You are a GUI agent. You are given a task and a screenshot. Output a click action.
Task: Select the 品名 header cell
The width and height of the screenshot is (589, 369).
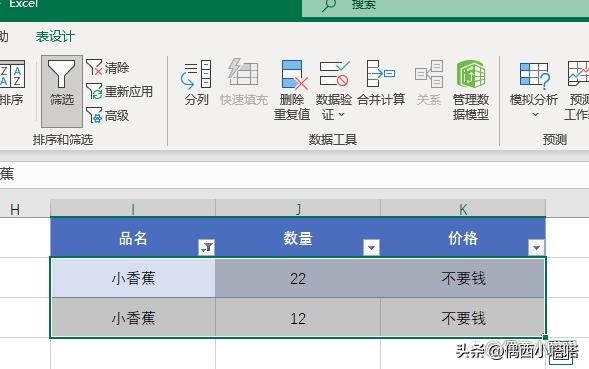point(133,237)
